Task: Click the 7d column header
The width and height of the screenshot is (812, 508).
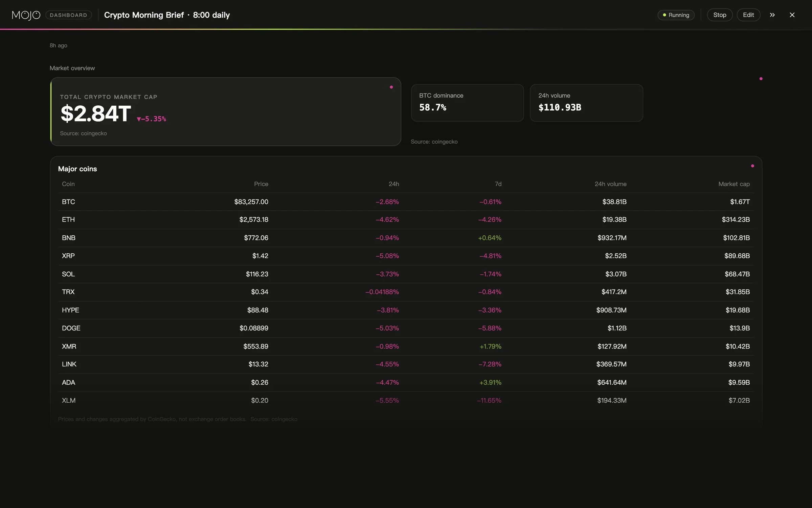Action: tap(498, 184)
